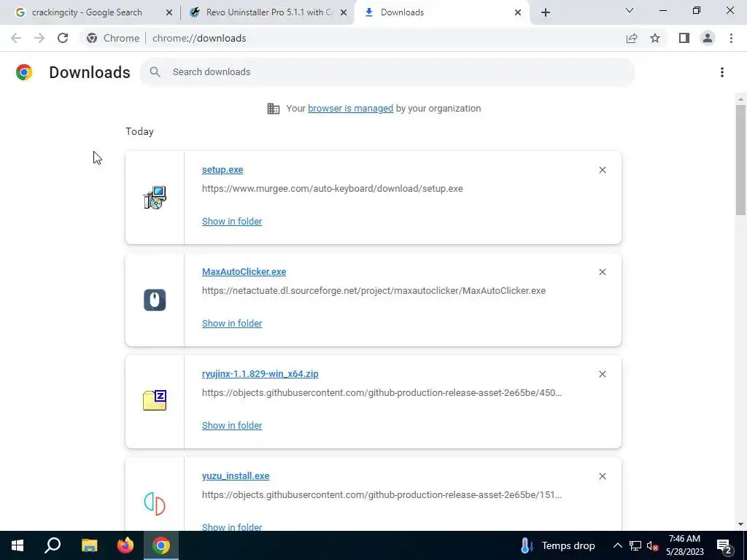The height and width of the screenshot is (560, 747).
Task: Click the browser forward arrow
Action: tap(39, 38)
